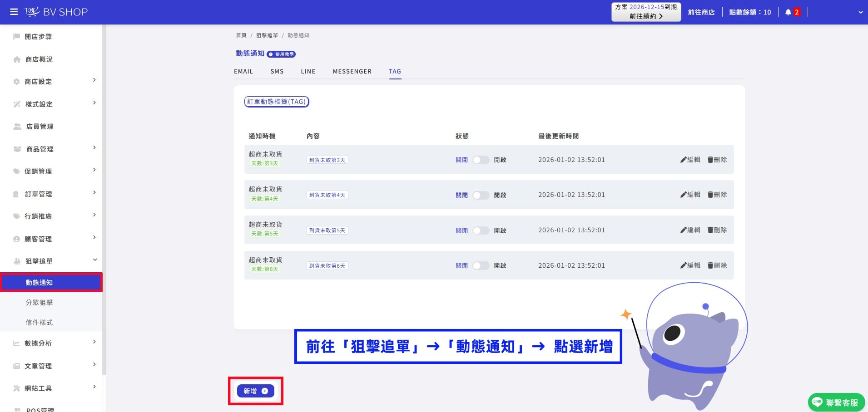This screenshot has width=868, height=412.
Task: Open the 使用教學 tutorial badge
Action: (x=281, y=54)
